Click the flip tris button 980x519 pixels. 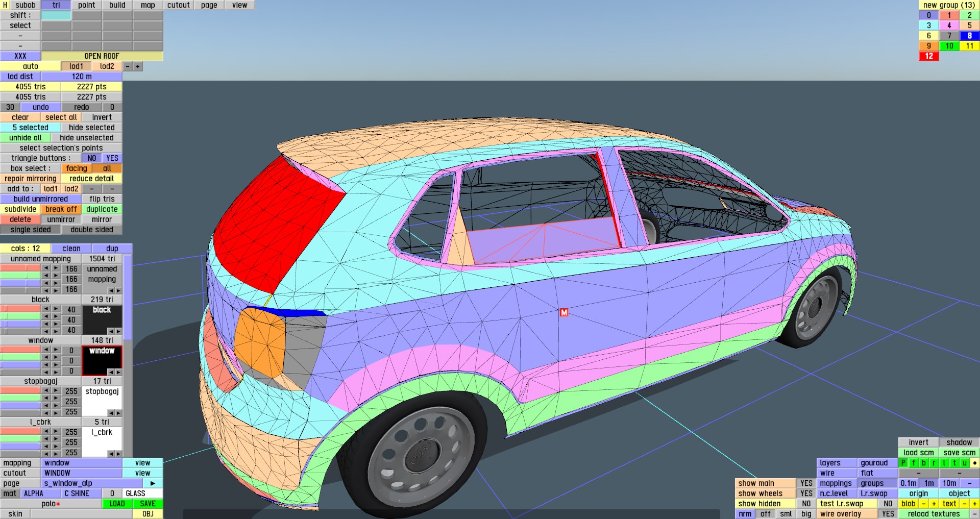pos(102,199)
